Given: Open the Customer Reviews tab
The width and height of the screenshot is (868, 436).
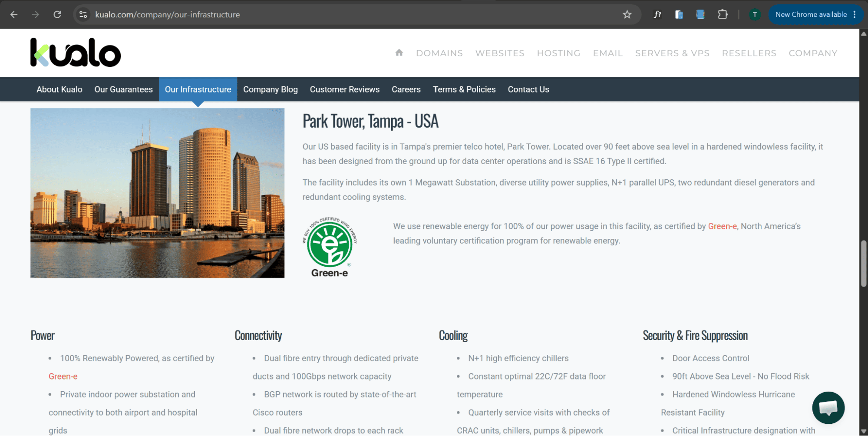Looking at the screenshot, I should tap(344, 89).
